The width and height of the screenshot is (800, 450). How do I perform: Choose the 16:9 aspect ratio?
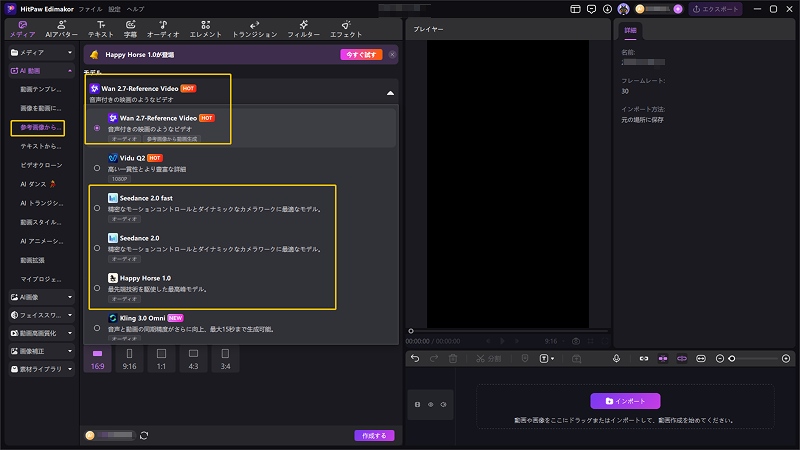click(x=97, y=359)
